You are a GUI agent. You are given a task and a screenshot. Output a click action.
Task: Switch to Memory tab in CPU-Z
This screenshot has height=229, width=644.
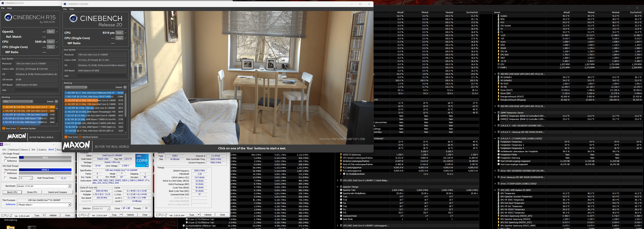(x=24, y=150)
